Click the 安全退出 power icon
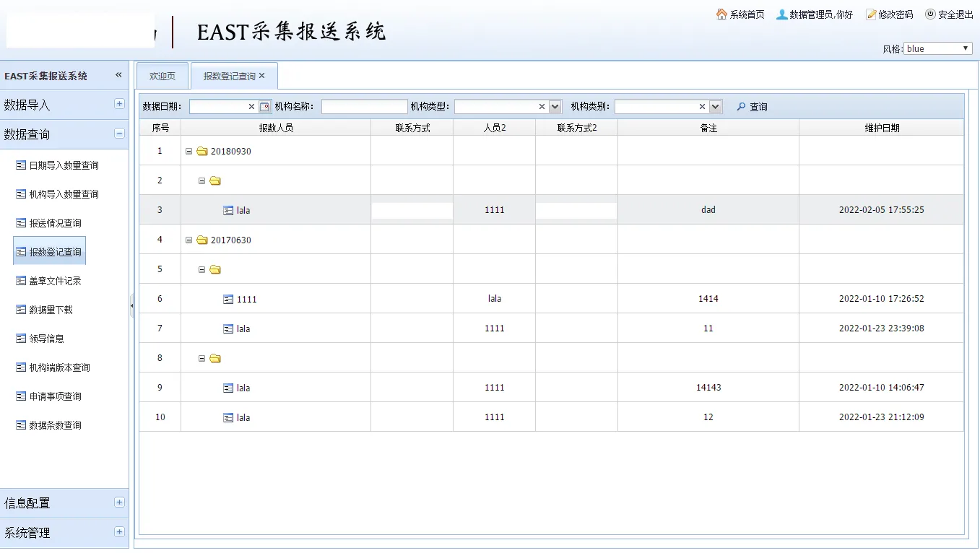Image resolution: width=980 pixels, height=553 pixels. 930,14
